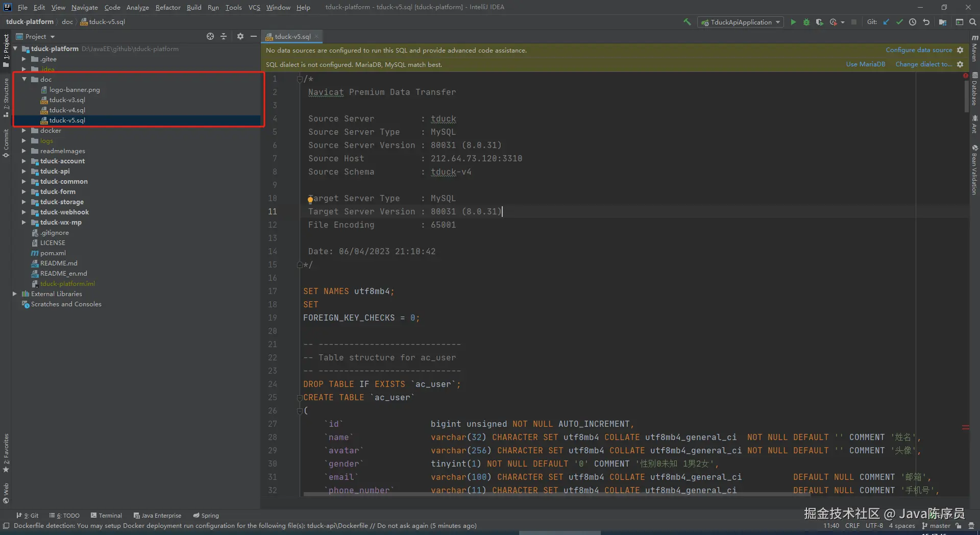980x535 pixels.
Task: Click the Git update project arrow
Action: click(886, 22)
